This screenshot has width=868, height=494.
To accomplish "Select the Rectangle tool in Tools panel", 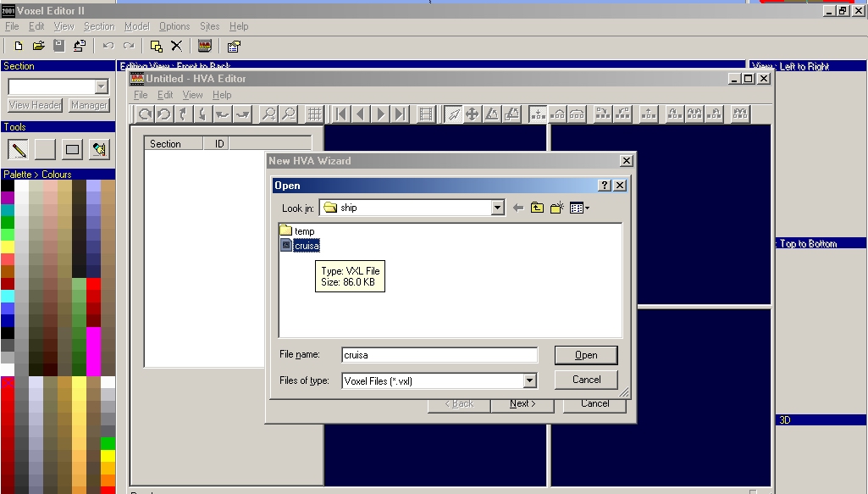I will coord(72,149).
